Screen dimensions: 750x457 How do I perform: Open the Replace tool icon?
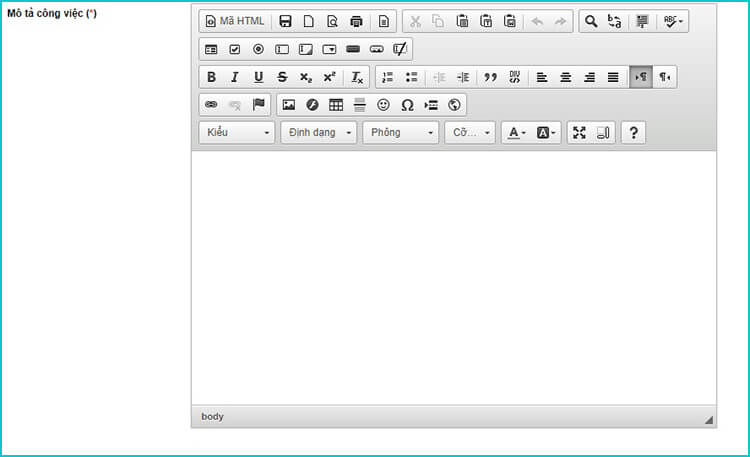pos(615,21)
